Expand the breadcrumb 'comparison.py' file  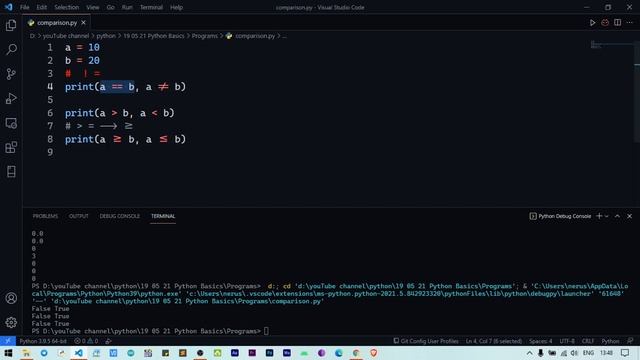[251, 36]
